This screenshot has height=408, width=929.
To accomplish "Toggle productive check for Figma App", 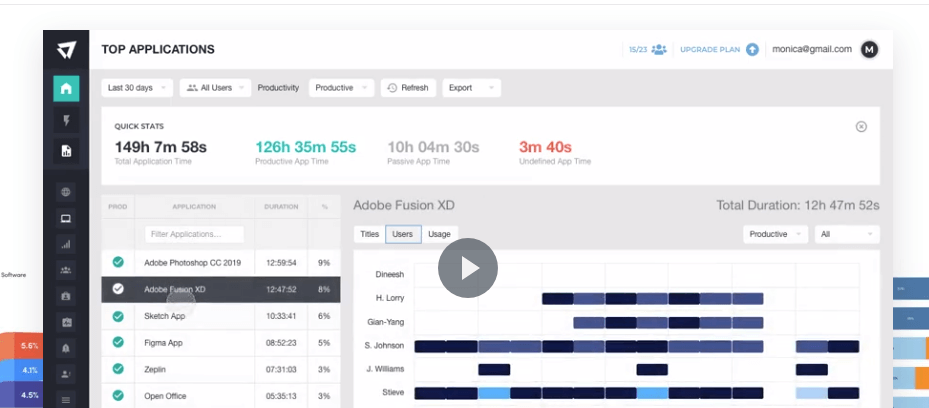I will 118,342.
